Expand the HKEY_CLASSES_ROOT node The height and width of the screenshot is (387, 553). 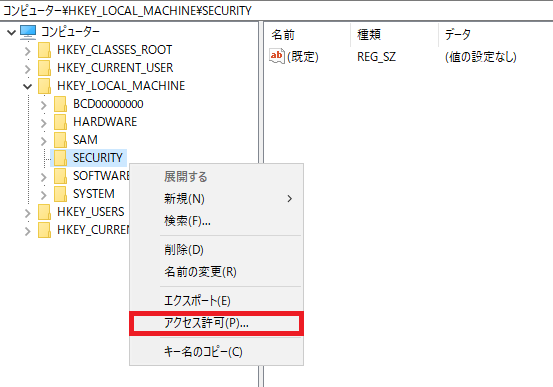click(x=28, y=51)
